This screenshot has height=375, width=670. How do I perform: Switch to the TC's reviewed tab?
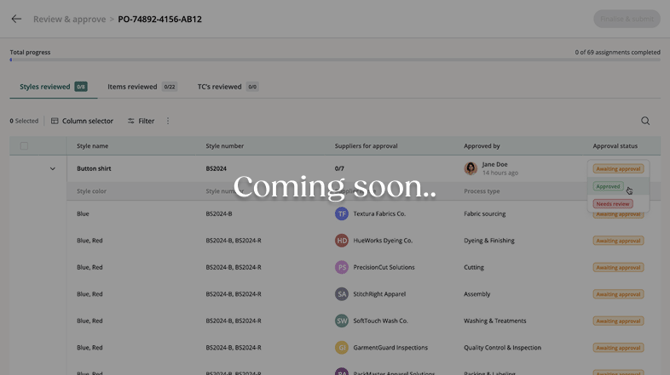(228, 87)
